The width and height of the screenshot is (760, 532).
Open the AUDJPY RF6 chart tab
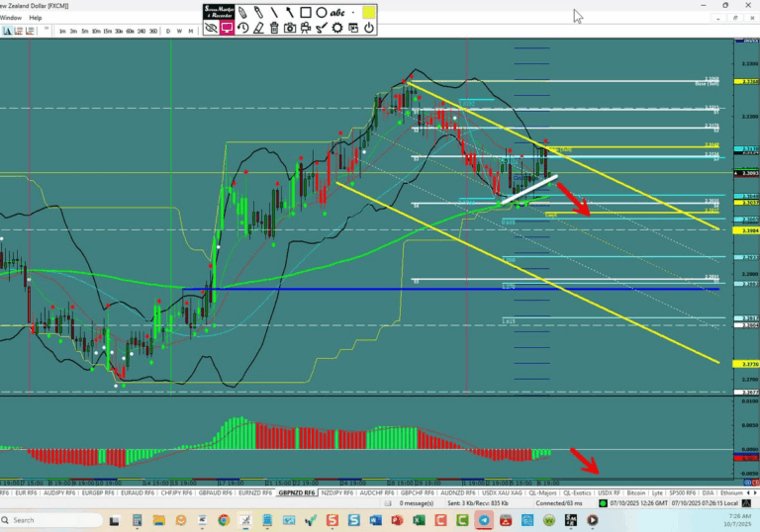point(59,492)
